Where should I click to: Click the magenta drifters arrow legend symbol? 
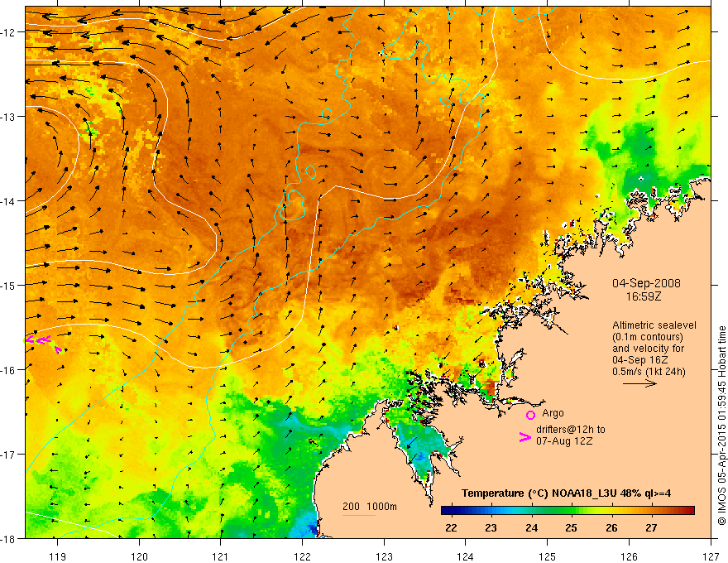[524, 437]
